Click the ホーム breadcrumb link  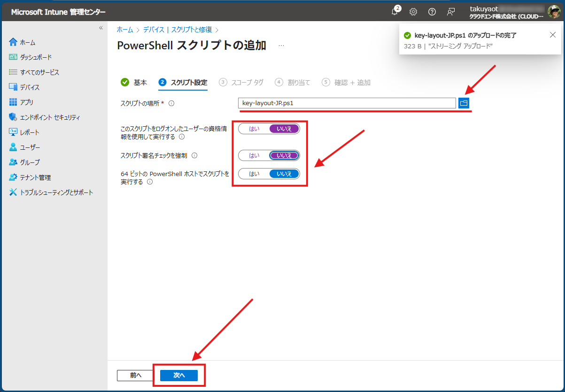(x=125, y=30)
